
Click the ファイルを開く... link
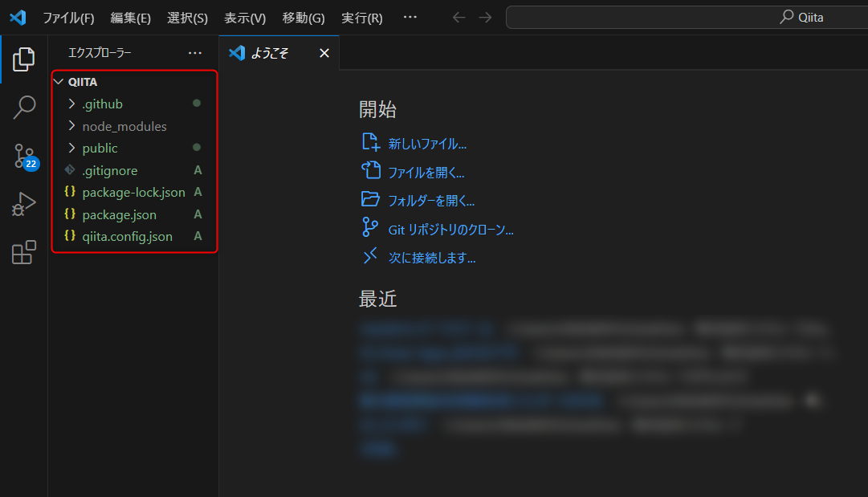426,172
